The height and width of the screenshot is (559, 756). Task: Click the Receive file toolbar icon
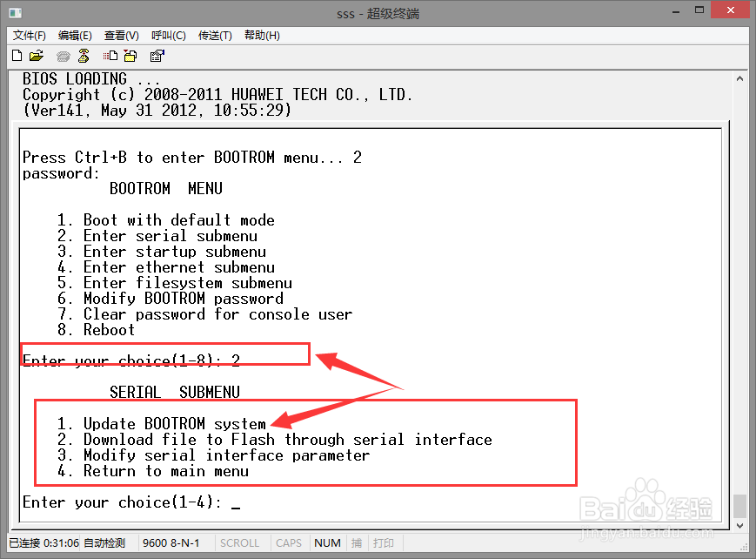(130, 56)
